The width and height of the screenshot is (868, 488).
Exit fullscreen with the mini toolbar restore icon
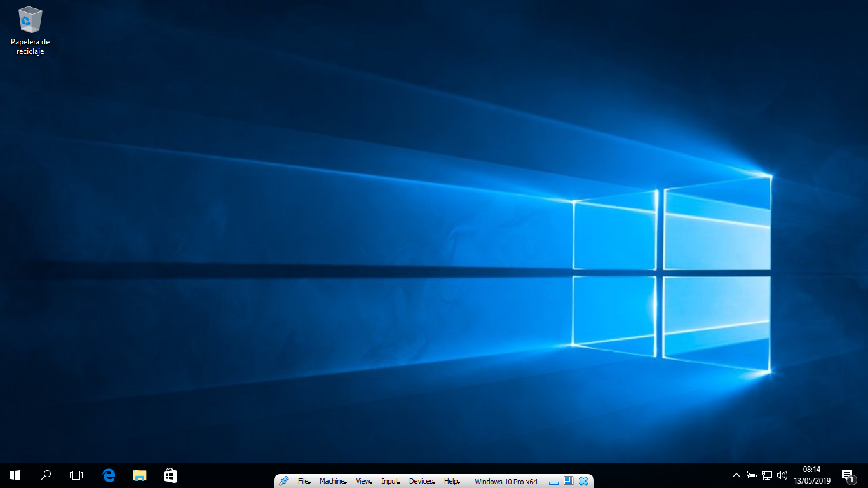tap(568, 481)
